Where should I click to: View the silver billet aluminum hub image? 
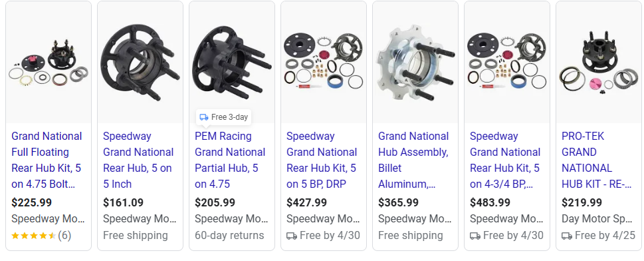(x=415, y=62)
